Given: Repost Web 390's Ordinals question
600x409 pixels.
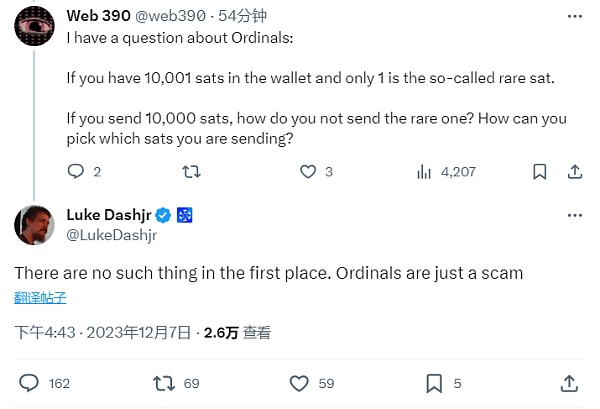Looking at the screenshot, I should point(190,172).
